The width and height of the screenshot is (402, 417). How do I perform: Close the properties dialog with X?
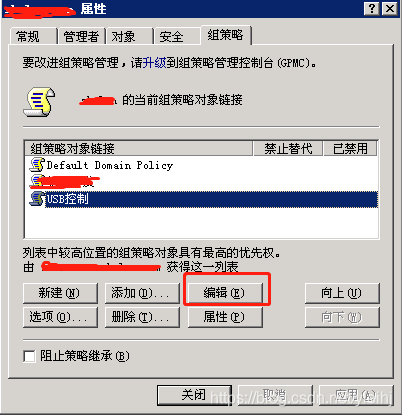point(389,9)
